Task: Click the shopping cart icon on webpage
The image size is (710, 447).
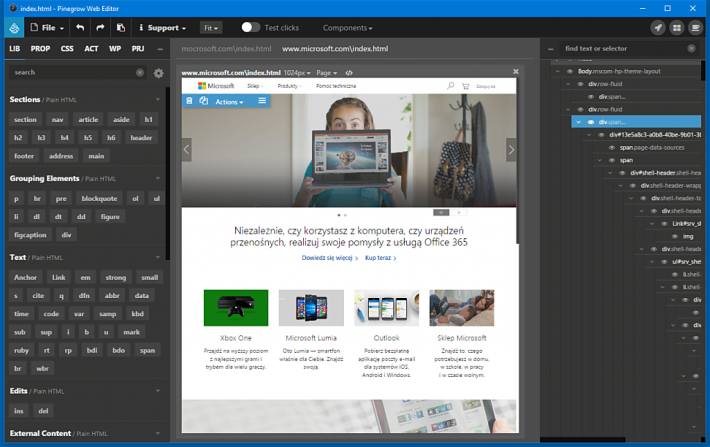Action: point(465,86)
